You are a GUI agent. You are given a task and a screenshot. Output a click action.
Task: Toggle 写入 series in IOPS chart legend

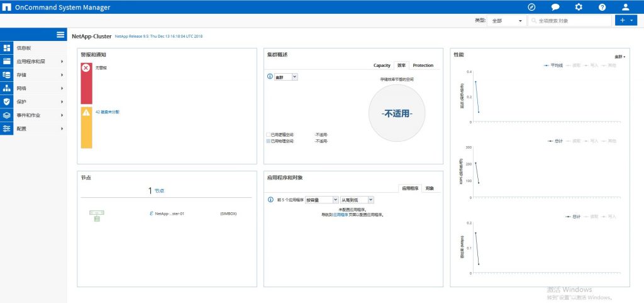[x=591, y=141]
